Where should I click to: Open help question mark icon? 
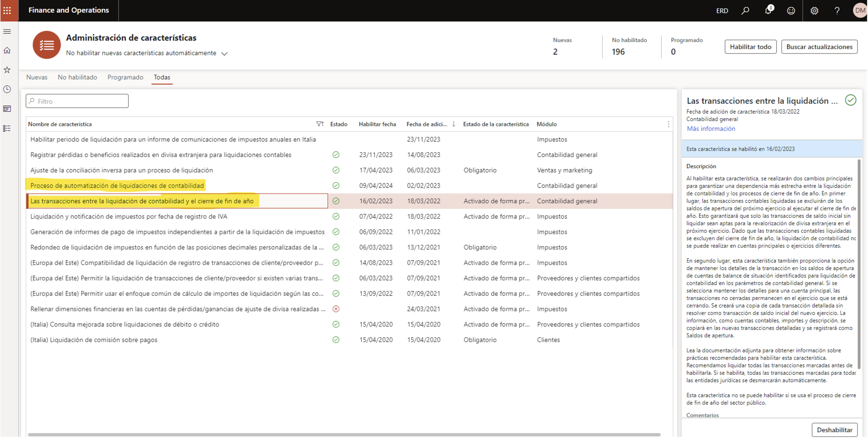837,11
